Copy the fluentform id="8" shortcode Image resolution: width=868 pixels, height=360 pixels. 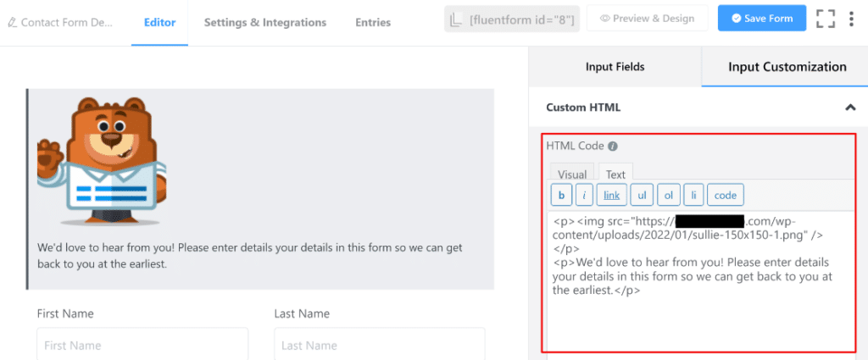pos(512,19)
